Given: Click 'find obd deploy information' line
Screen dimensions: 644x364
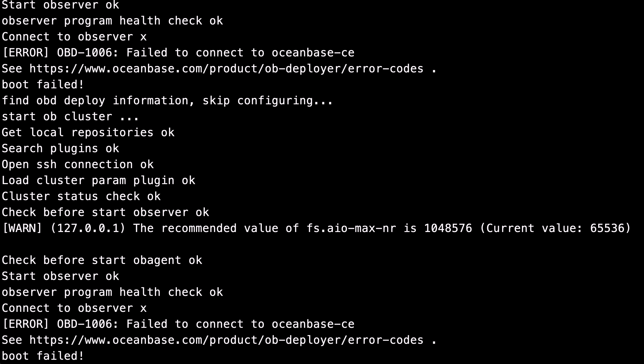Looking at the screenshot, I should coord(168,101).
